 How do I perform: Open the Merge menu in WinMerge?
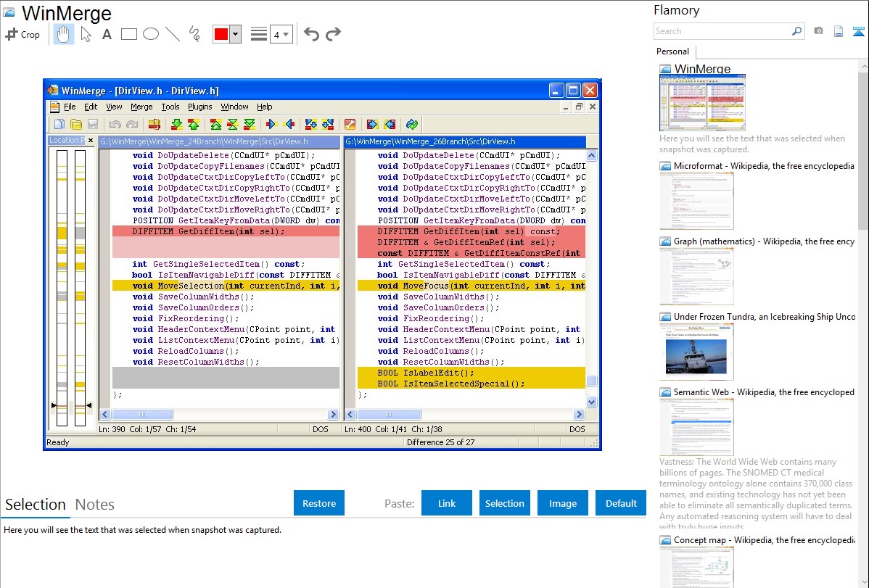(141, 107)
